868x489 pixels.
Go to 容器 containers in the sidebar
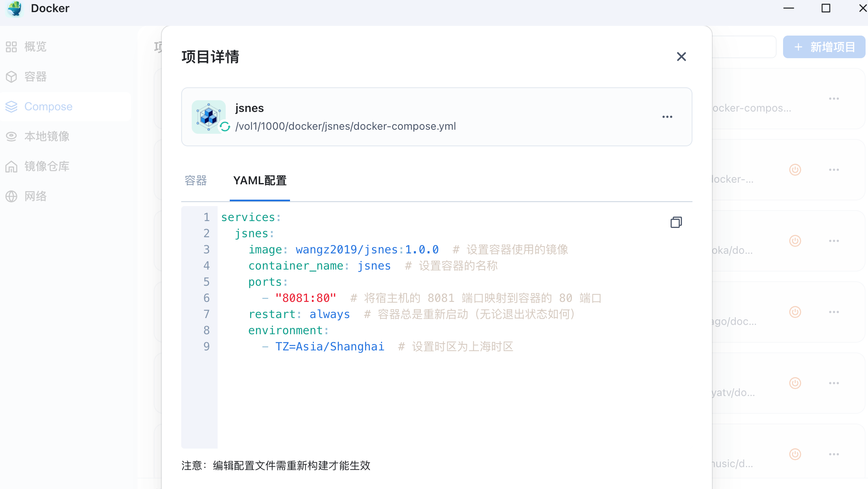click(35, 77)
